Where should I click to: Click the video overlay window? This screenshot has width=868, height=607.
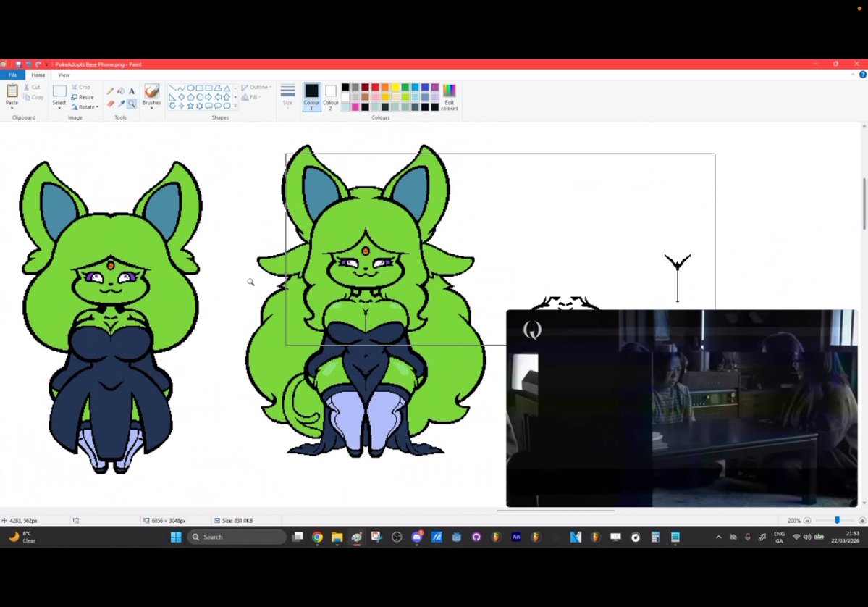point(681,409)
